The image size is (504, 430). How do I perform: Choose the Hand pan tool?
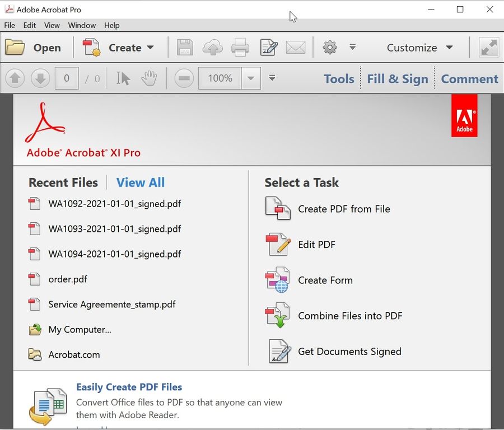click(149, 78)
